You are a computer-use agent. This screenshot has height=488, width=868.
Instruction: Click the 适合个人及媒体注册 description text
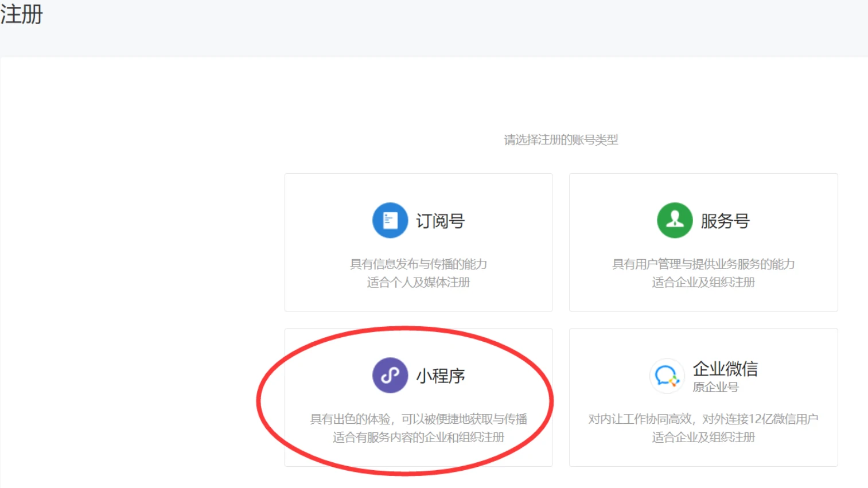pos(418,282)
